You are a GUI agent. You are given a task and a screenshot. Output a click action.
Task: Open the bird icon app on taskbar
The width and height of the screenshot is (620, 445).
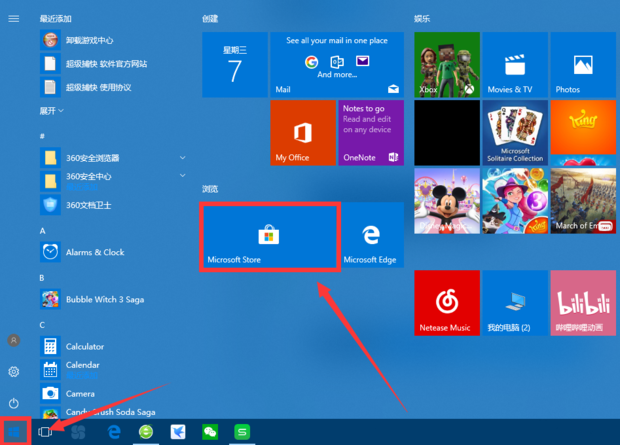point(178,432)
